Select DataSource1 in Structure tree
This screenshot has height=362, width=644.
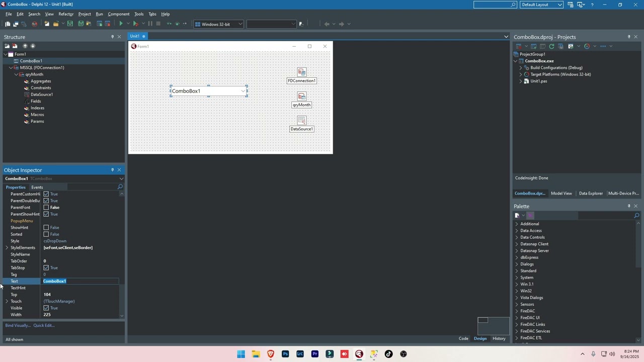[x=42, y=95]
